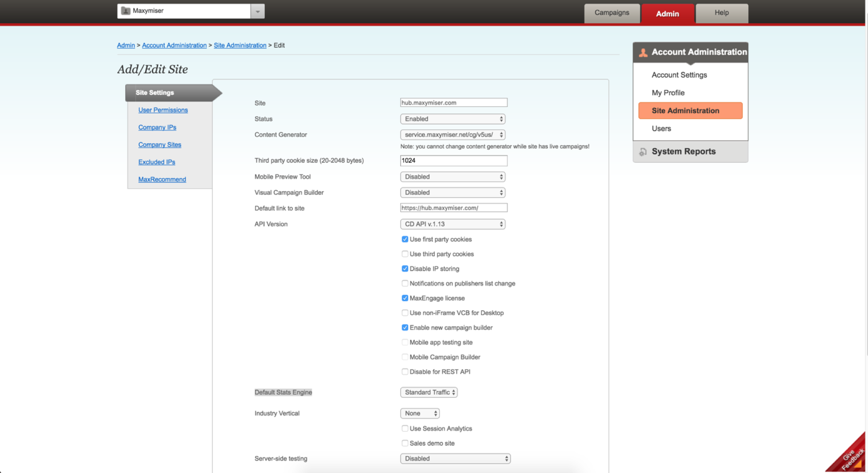Open Account Settings in the sidebar
The height and width of the screenshot is (473, 868).
pyautogui.click(x=679, y=75)
